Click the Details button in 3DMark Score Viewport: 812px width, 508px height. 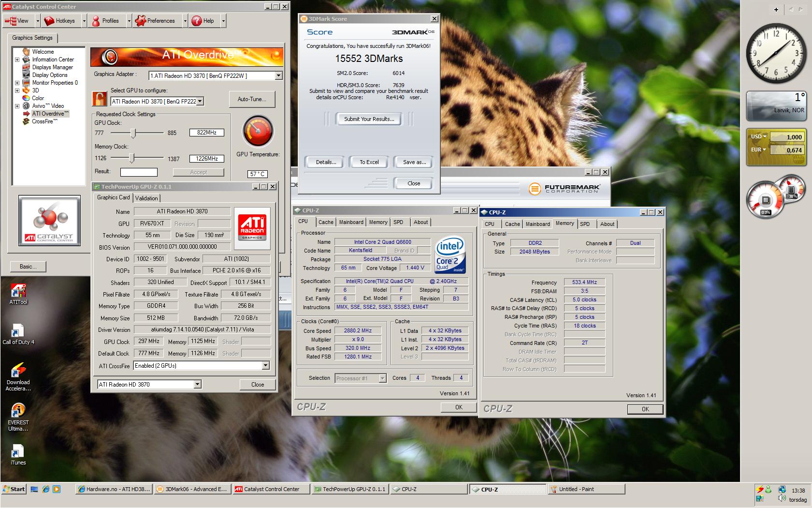point(326,162)
